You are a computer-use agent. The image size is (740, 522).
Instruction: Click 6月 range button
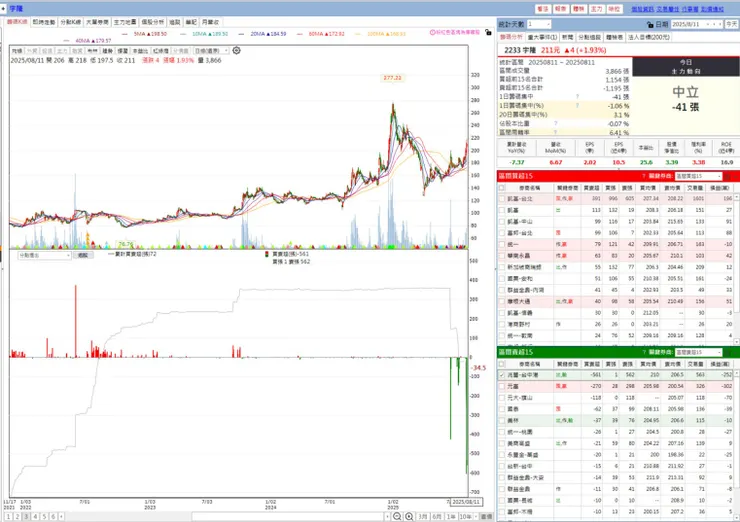click(437, 517)
